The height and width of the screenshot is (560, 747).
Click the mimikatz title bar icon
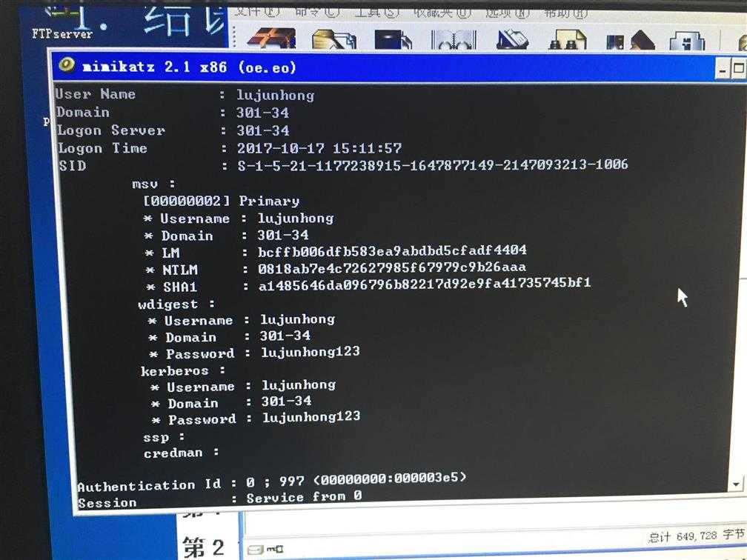pos(66,64)
